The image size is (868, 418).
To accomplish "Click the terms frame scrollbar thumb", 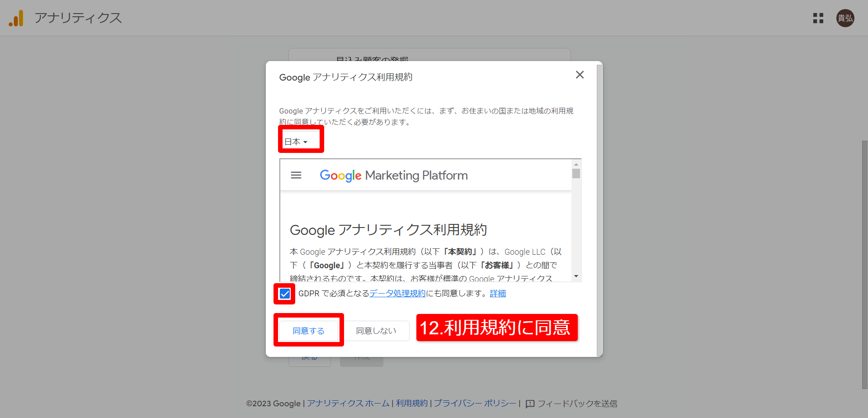I will tap(576, 174).
